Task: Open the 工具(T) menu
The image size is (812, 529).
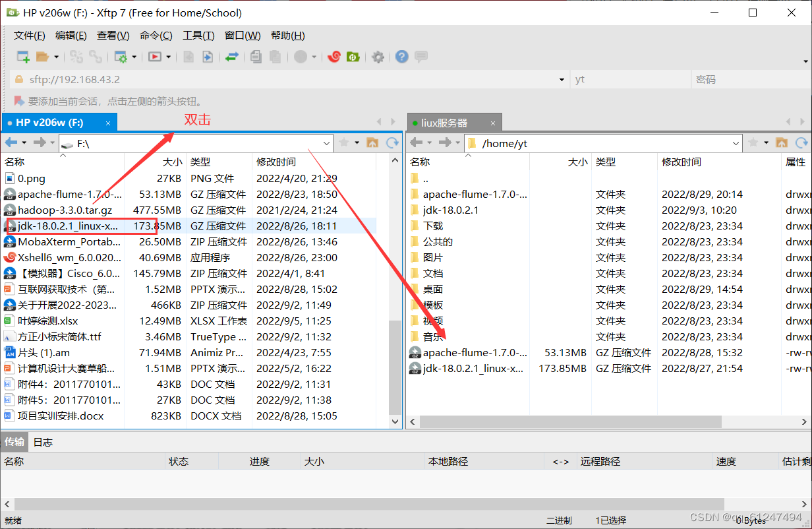Action: [x=198, y=36]
